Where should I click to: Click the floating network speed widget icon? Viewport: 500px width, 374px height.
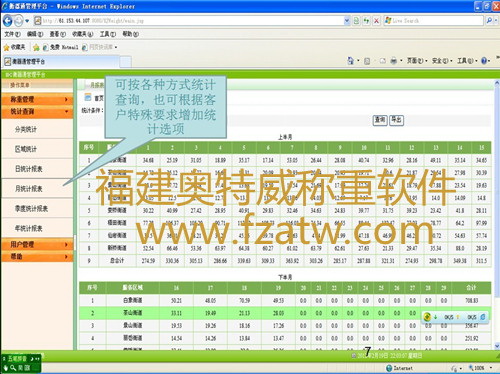coord(427,317)
